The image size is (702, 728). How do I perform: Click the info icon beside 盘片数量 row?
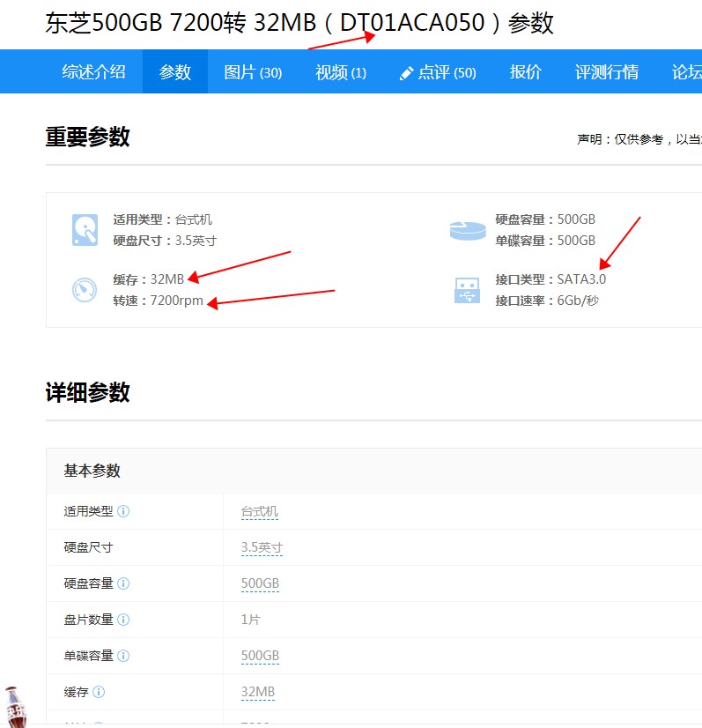coord(123,620)
